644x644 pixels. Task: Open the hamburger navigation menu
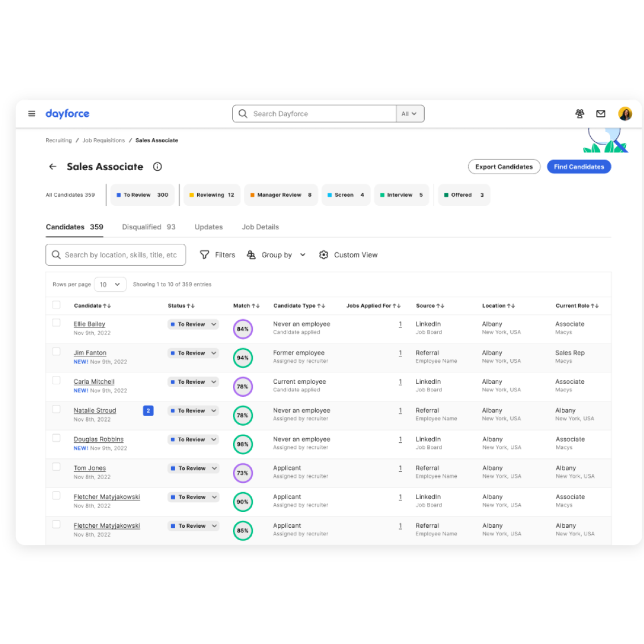[32, 114]
